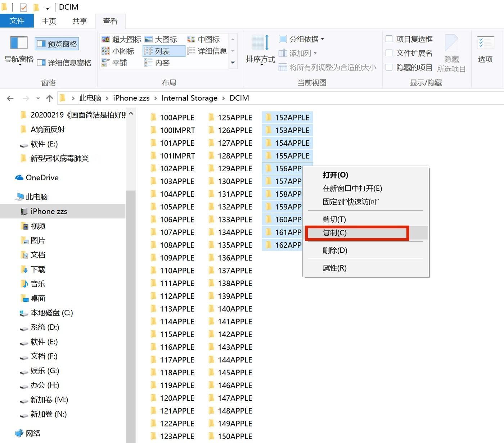
Task: Go up one folder level arrow
Action: coord(50,98)
